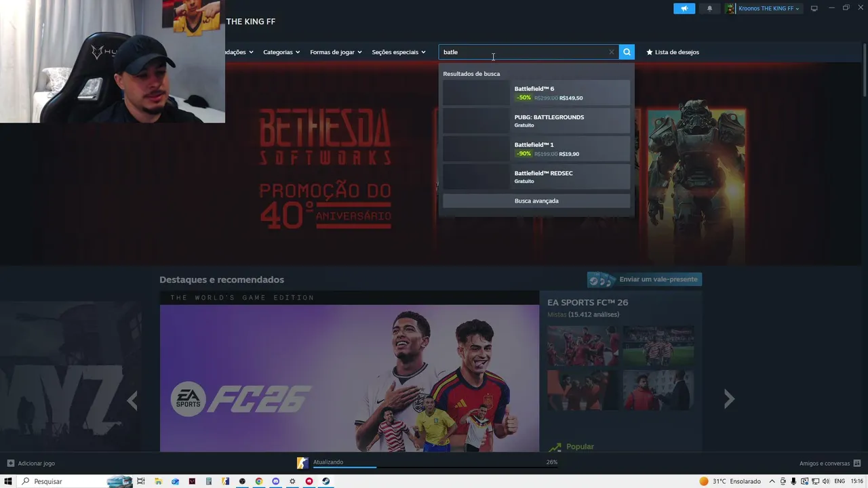Expand the Seções especiais menu
Screen dimensions: 868x488
coord(399,52)
